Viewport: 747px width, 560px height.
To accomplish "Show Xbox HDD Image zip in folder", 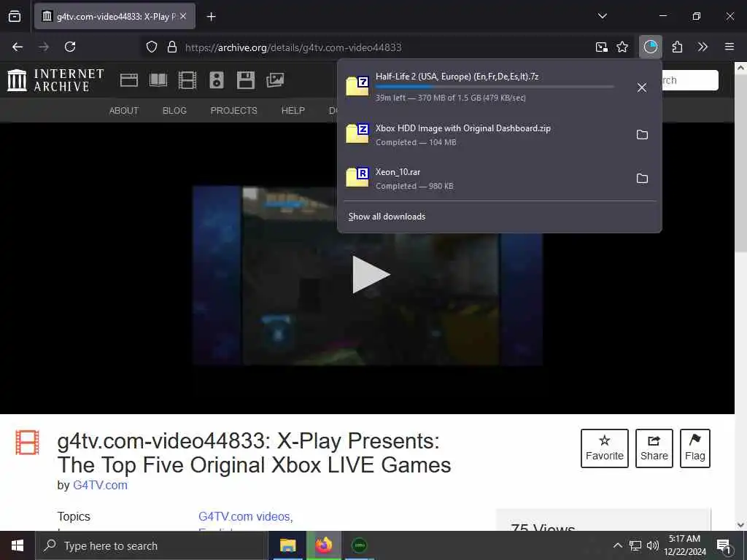I will [642, 135].
